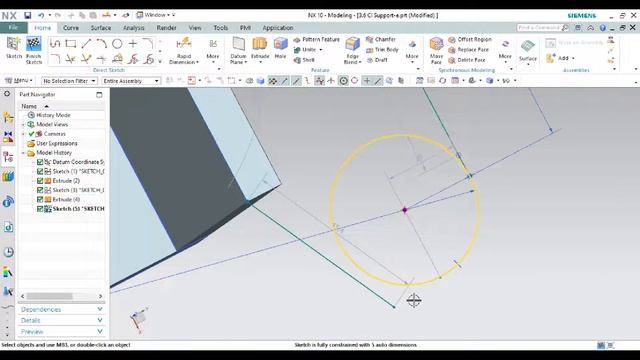Viewport: 640px width, 360px height.
Task: Click the Draft command
Action: 377,60
